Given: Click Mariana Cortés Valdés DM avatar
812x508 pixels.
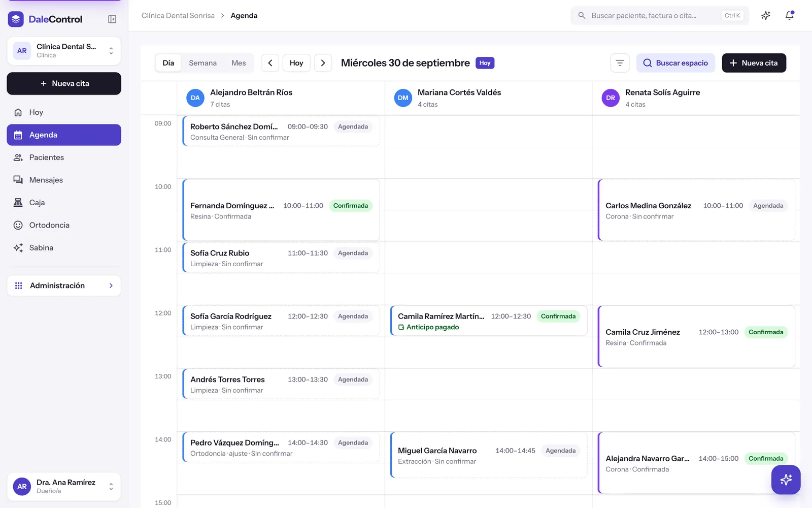Looking at the screenshot, I should pyautogui.click(x=403, y=98).
